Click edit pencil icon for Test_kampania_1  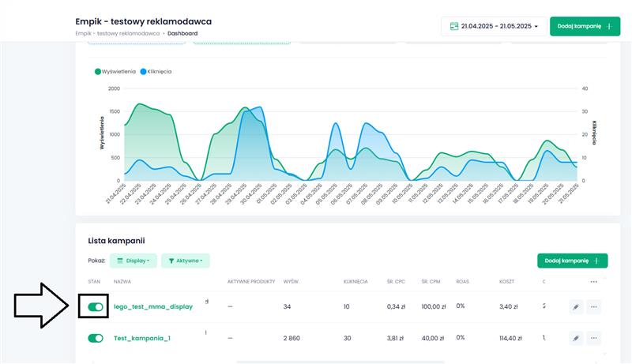click(576, 338)
